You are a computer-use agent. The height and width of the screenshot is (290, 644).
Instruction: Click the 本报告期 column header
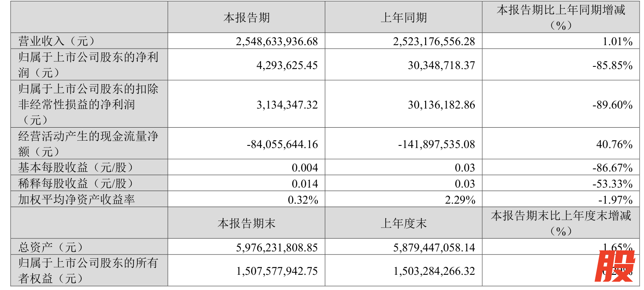247,17
